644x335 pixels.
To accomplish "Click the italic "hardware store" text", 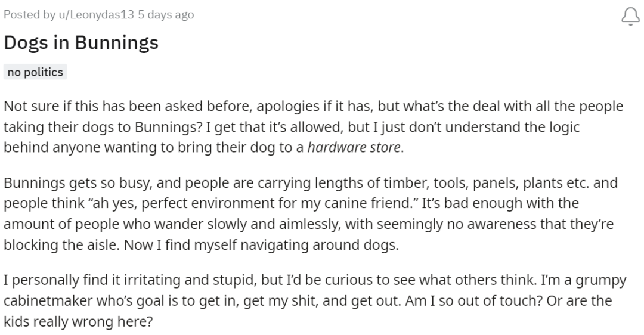I will (x=355, y=148).
